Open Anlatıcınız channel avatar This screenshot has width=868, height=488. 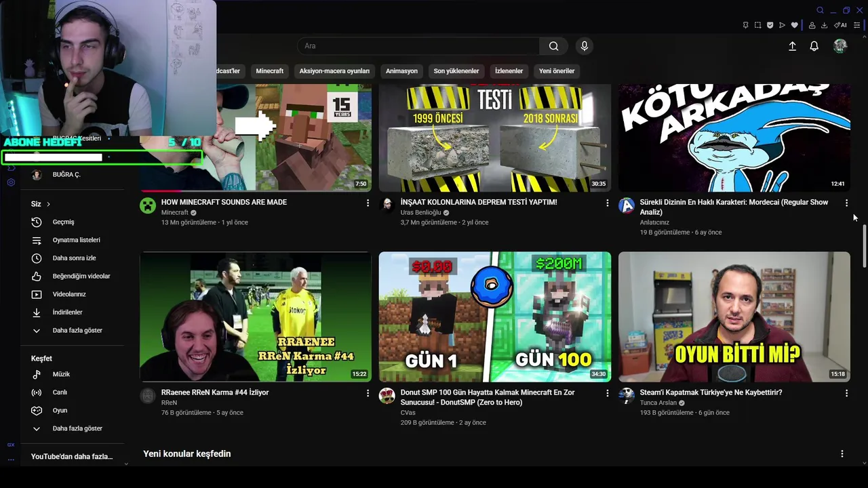click(x=627, y=205)
